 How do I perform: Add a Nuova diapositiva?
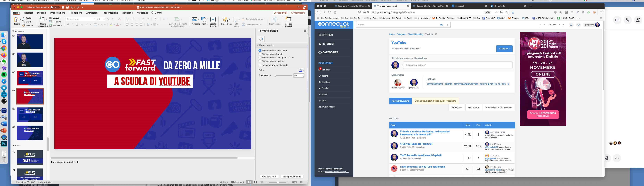(x=43, y=22)
